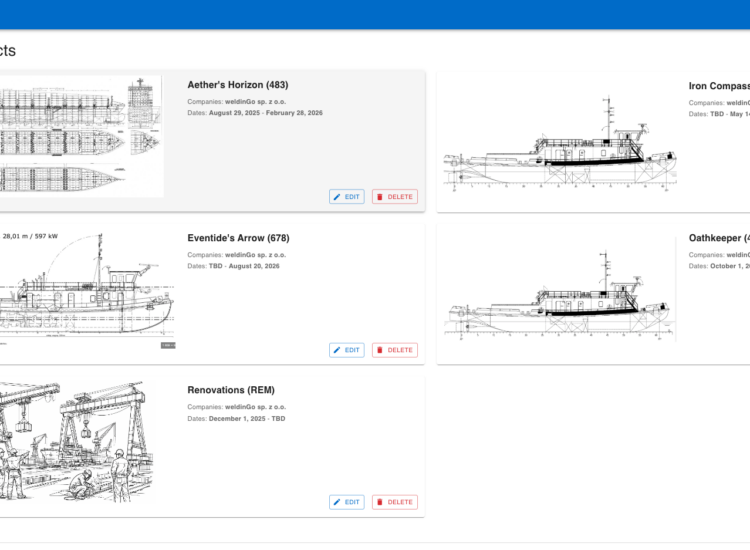Open the Aether's Horizon (483) project title
This screenshot has height=550, width=750.
pyautogui.click(x=237, y=86)
